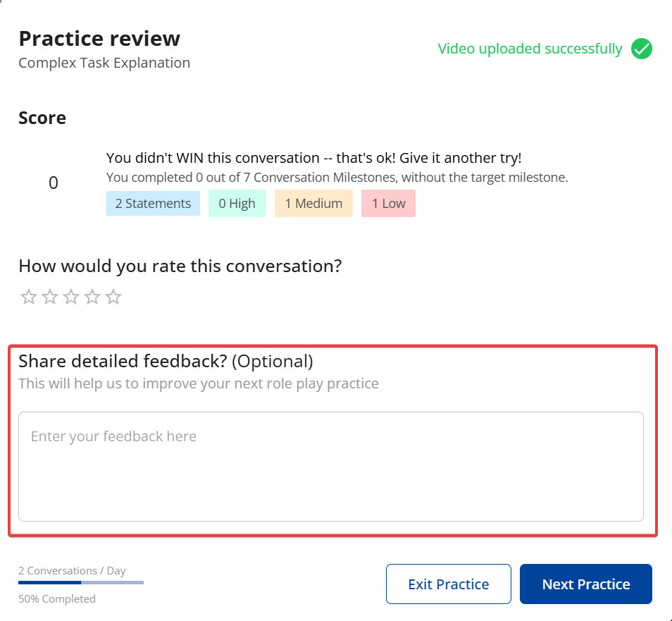Click Share detailed feedback heading
This screenshot has height=621, width=672.
pyautogui.click(x=166, y=361)
